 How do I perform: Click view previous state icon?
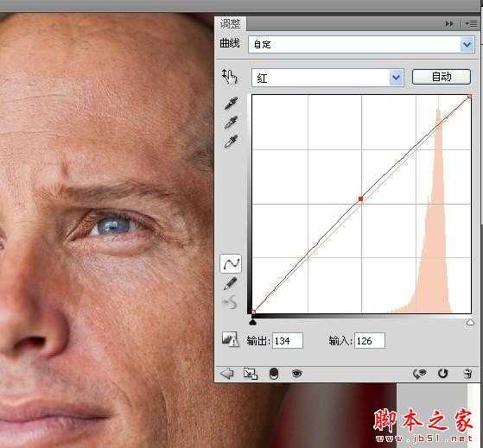coord(420,374)
